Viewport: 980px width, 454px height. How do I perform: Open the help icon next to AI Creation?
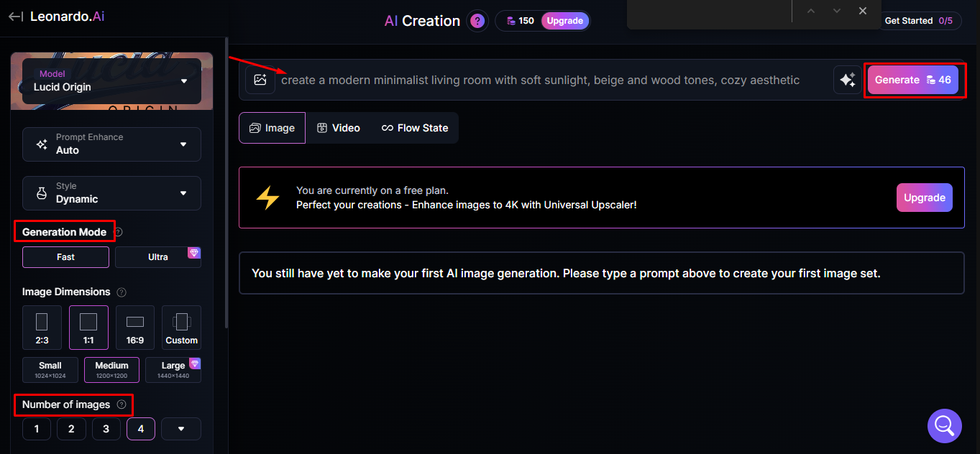tap(477, 20)
